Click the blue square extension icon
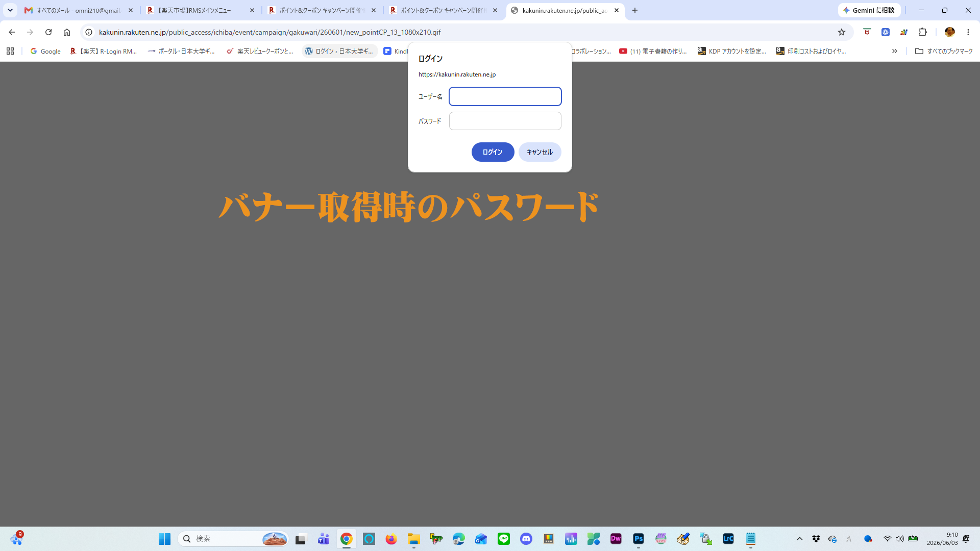Screen dimensions: 980x551 886,32
